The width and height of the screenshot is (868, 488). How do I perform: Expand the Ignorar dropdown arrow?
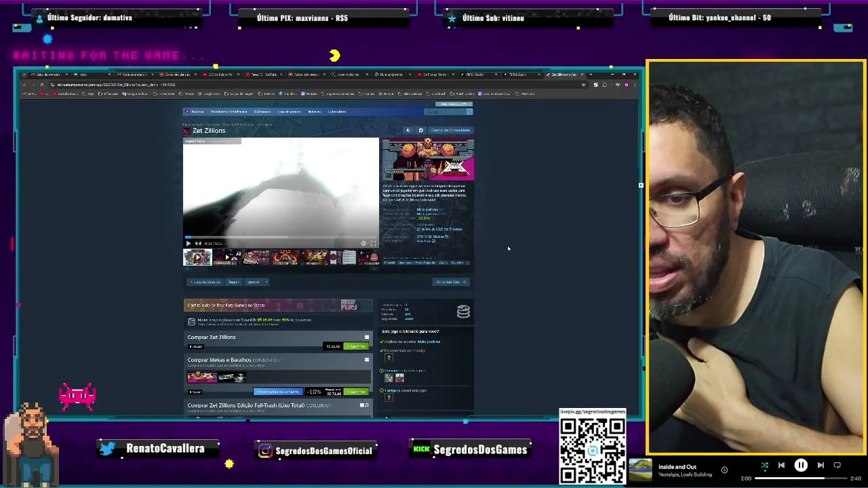pos(266,282)
